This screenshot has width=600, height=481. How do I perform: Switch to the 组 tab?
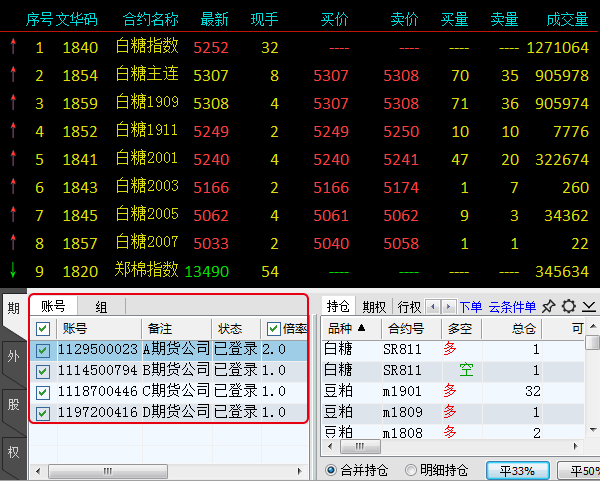coord(102,307)
